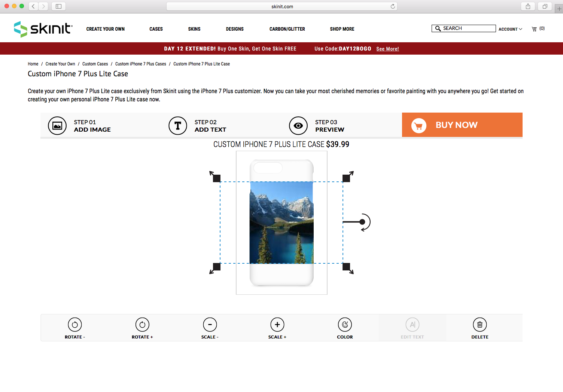Viewport: 563px width, 392px height.
Task: Click the Scale minus icon
Action: pyautogui.click(x=210, y=325)
